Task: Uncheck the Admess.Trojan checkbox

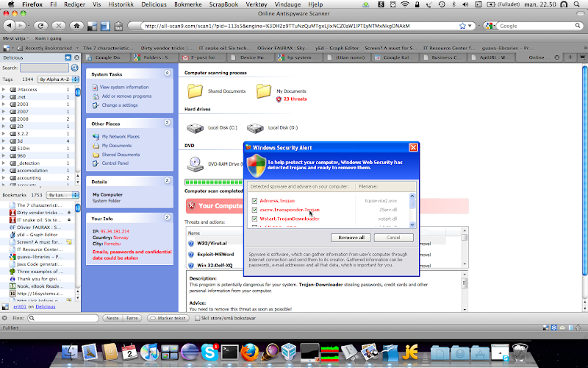Action: coord(254,201)
